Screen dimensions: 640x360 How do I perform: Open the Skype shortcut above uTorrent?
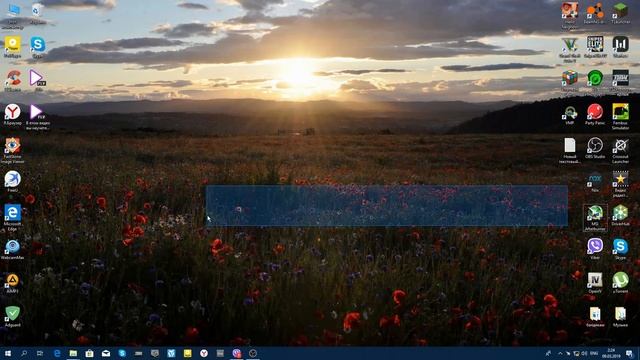pos(620,248)
